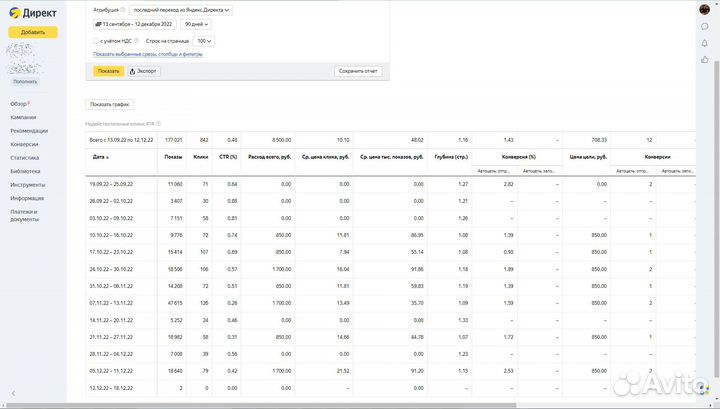Screen dimensions: 720x409
Task: Open Кампании in the left sidebar
Action: 24,117
